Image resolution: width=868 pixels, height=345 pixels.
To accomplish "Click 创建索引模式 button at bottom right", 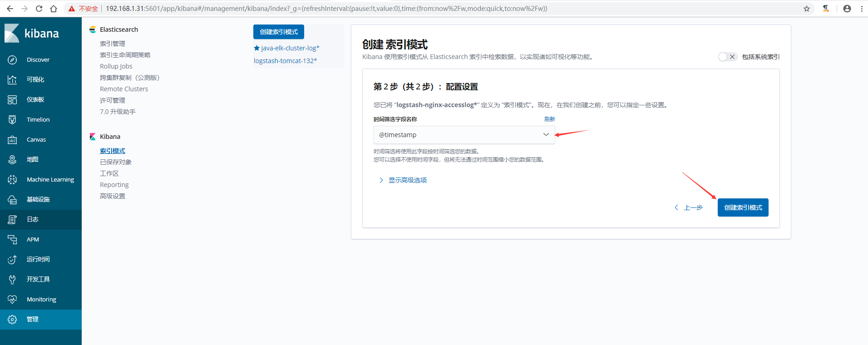I will click(x=743, y=207).
